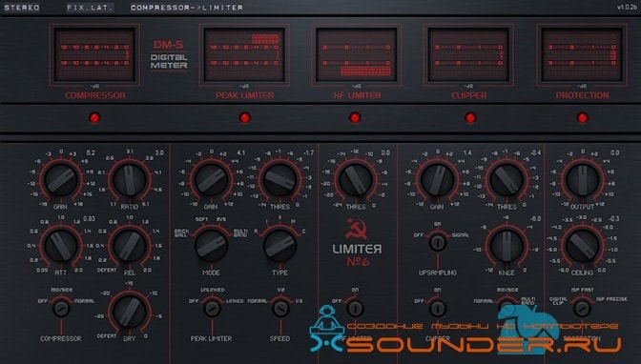This screenshot has height=364, width=641.
Task: Click the HF LIMITER meter title label
Action: 357,95
